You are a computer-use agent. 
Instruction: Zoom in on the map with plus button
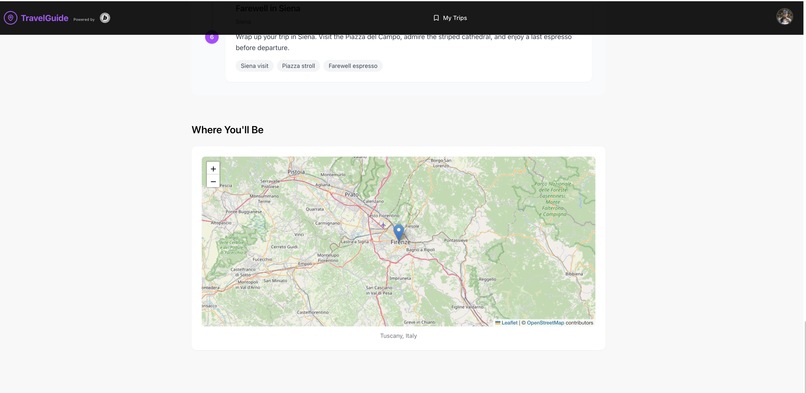click(x=213, y=169)
